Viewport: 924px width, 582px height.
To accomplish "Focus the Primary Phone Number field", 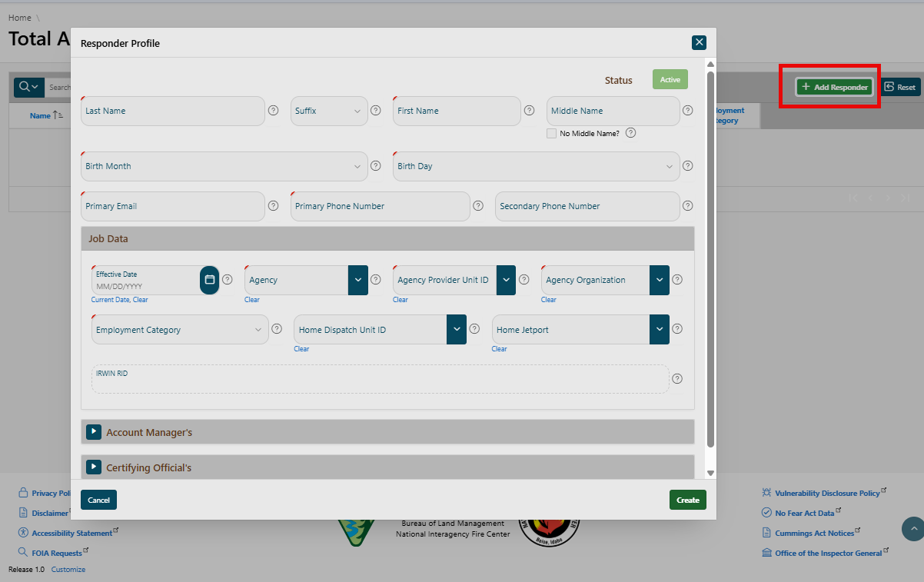I will pos(381,206).
